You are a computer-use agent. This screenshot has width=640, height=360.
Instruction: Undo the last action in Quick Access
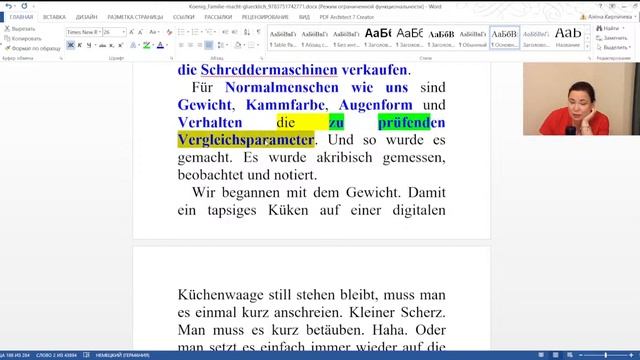point(8,6)
